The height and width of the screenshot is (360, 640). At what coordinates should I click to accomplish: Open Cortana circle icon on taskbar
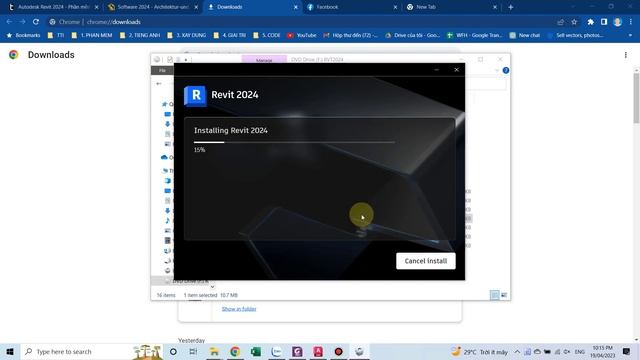173,351
